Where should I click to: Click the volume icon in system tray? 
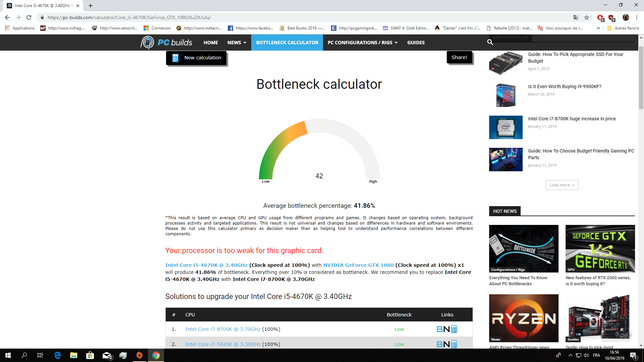pyautogui.click(x=586, y=355)
